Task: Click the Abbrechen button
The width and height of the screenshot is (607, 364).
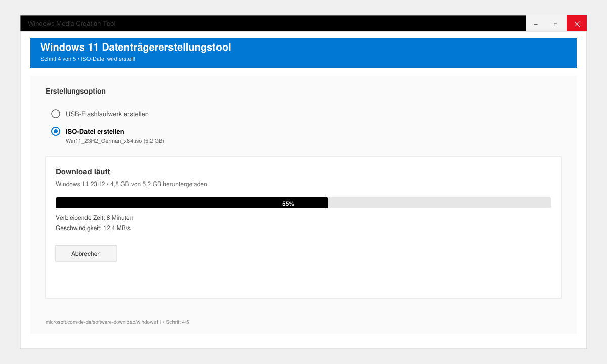Action: 86,253
